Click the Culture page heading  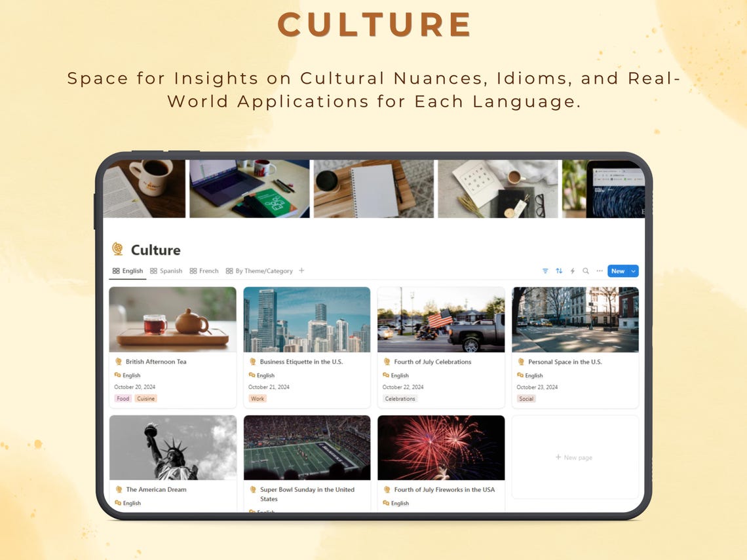pyautogui.click(x=156, y=250)
